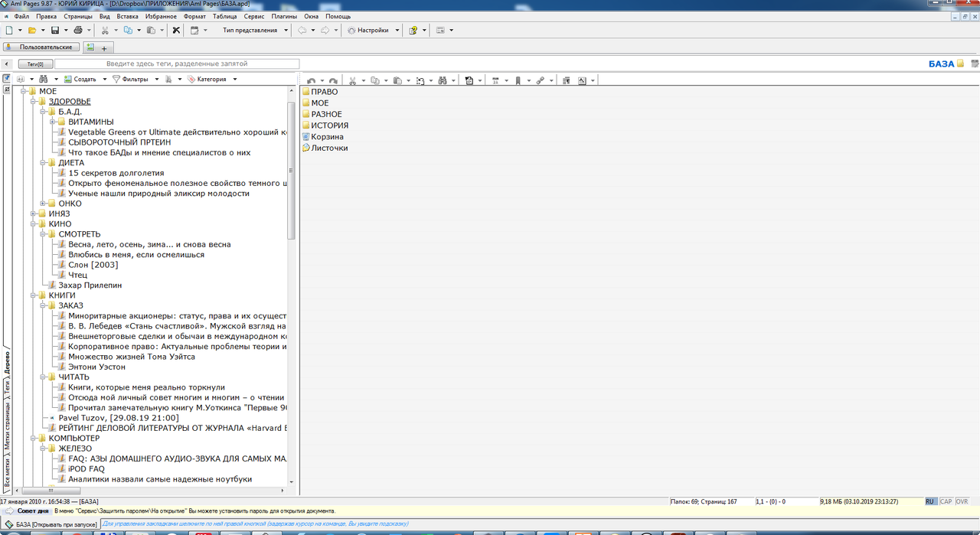Click the БАЗА [Открывать при запуске] bottom tab
This screenshot has width=980, height=535.
pos(51,524)
